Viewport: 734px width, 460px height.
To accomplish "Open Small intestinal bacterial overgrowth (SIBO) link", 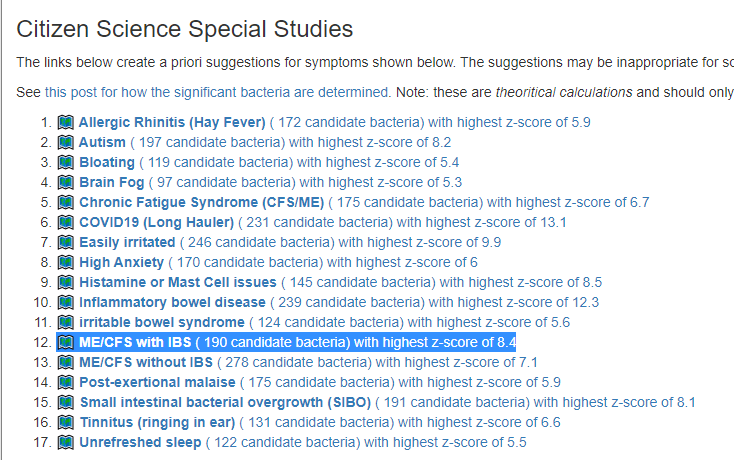I will (x=225, y=402).
